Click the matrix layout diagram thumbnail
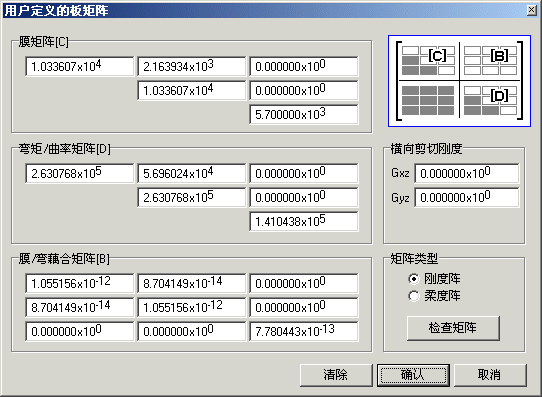This screenshot has height=397, width=542. (459, 81)
